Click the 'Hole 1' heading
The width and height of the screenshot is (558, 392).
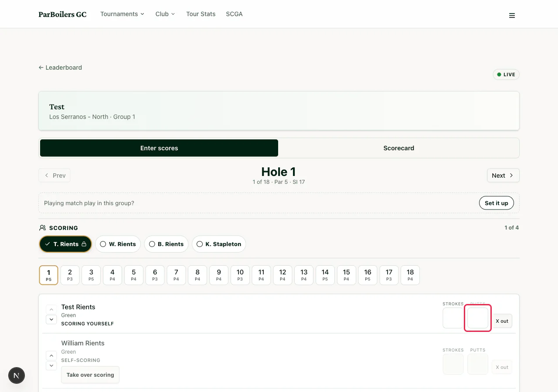point(279,172)
